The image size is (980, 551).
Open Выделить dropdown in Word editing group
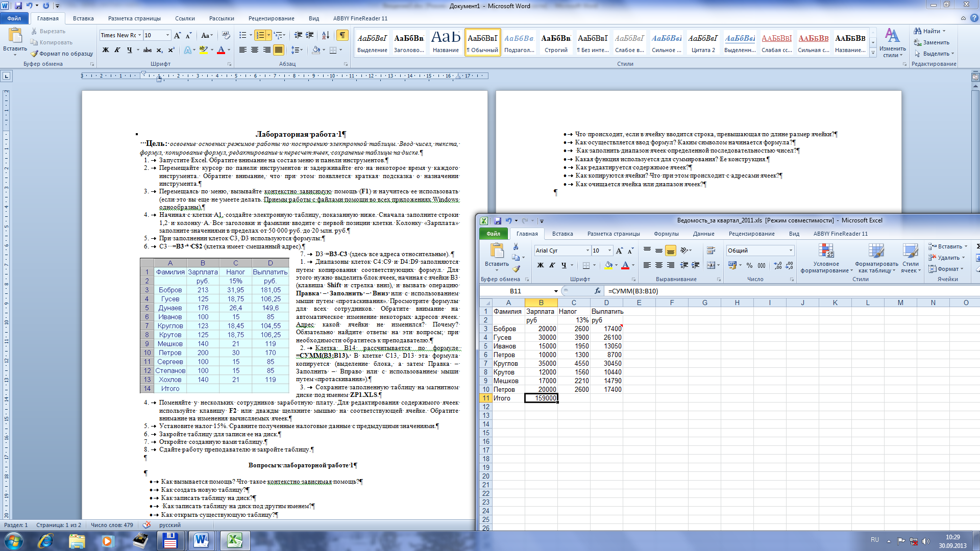pos(935,54)
